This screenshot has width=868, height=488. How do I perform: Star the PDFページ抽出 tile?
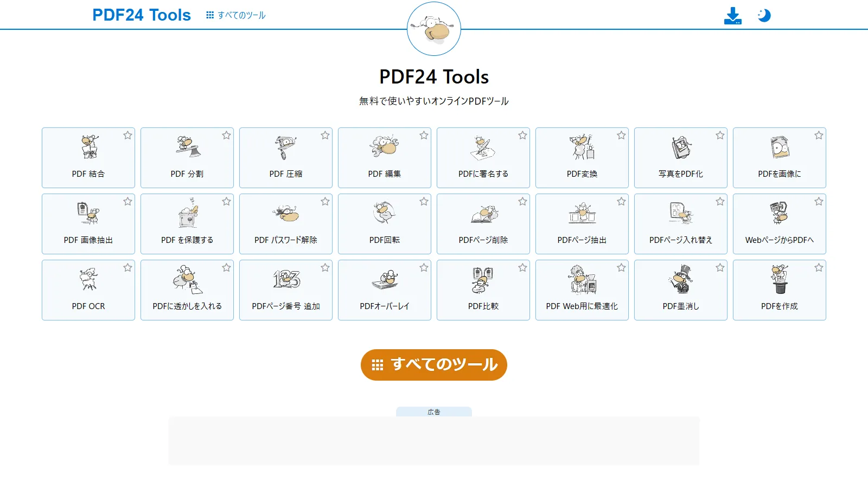coord(621,202)
